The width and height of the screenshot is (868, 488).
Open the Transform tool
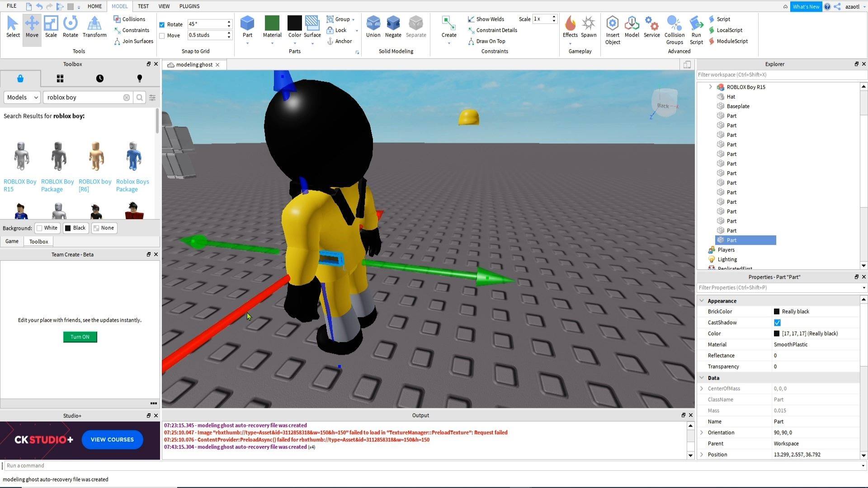coord(94,27)
